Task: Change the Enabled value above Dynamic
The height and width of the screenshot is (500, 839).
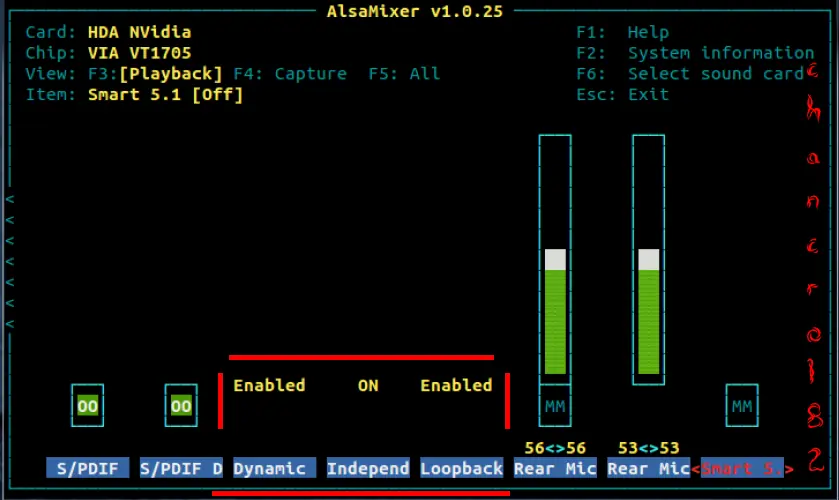Action: click(x=269, y=385)
